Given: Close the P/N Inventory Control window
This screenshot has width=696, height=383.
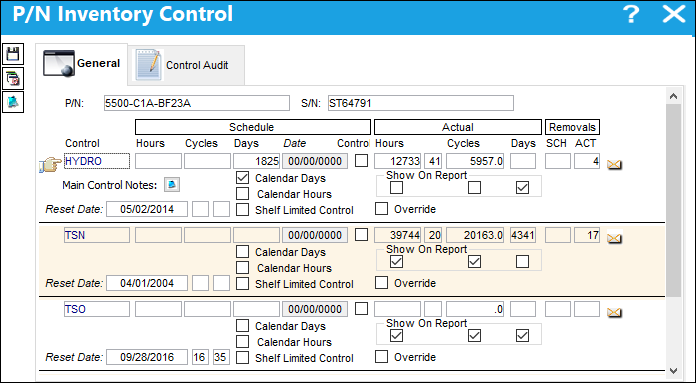Looking at the screenshot, I should point(674,15).
